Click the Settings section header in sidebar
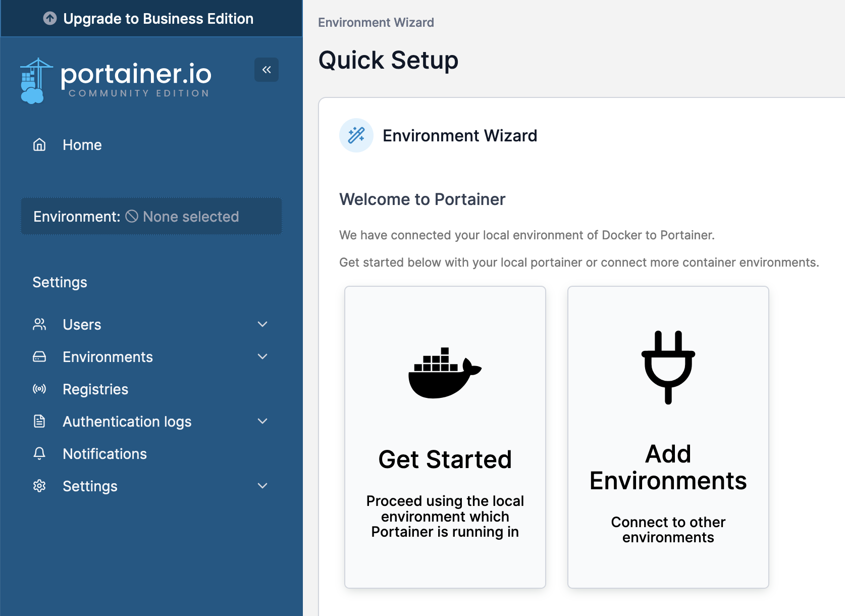This screenshot has width=845, height=616. point(60,282)
